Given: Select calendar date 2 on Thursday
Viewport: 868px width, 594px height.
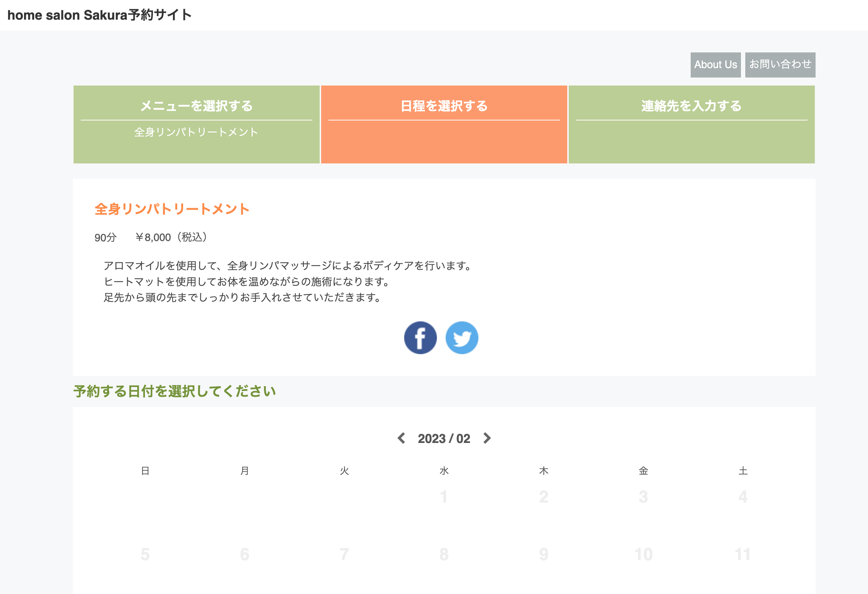Looking at the screenshot, I should 544,498.
